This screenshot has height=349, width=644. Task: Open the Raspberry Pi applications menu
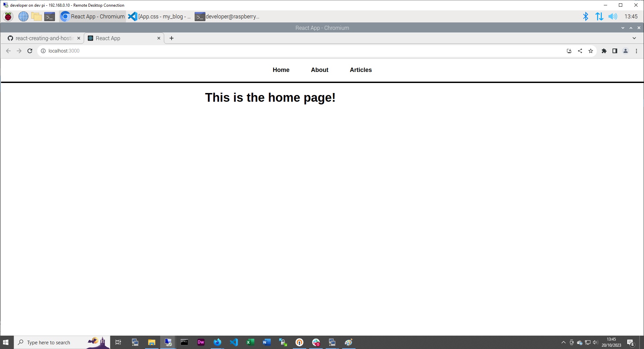(x=8, y=16)
